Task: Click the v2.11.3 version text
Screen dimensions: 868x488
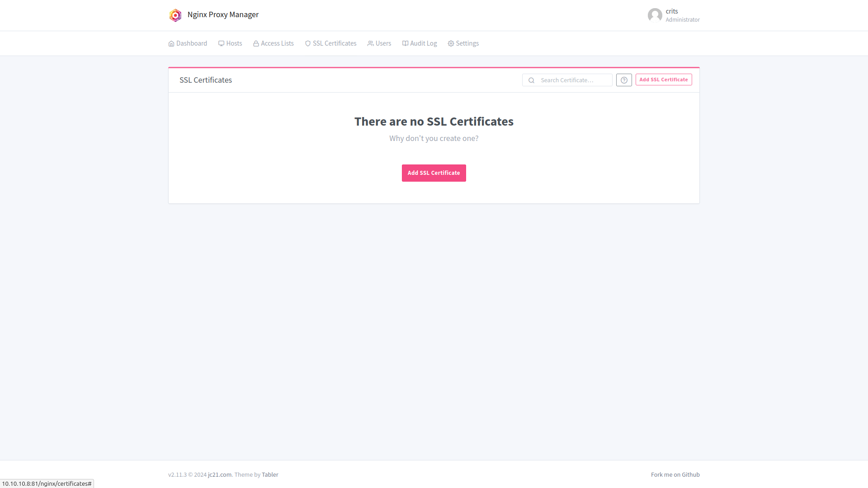Action: click(177, 474)
